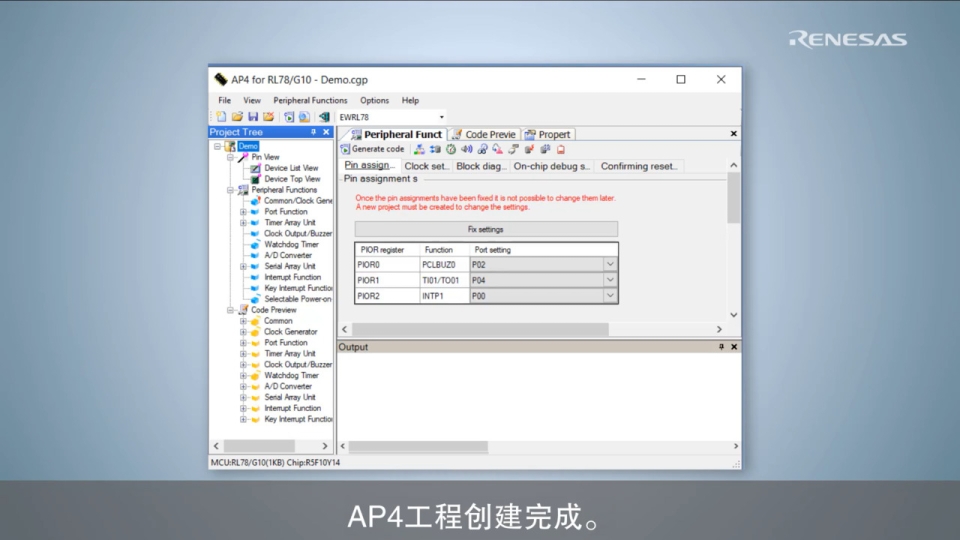Click the pin settings vertical scrollbar thumb

coord(733,197)
